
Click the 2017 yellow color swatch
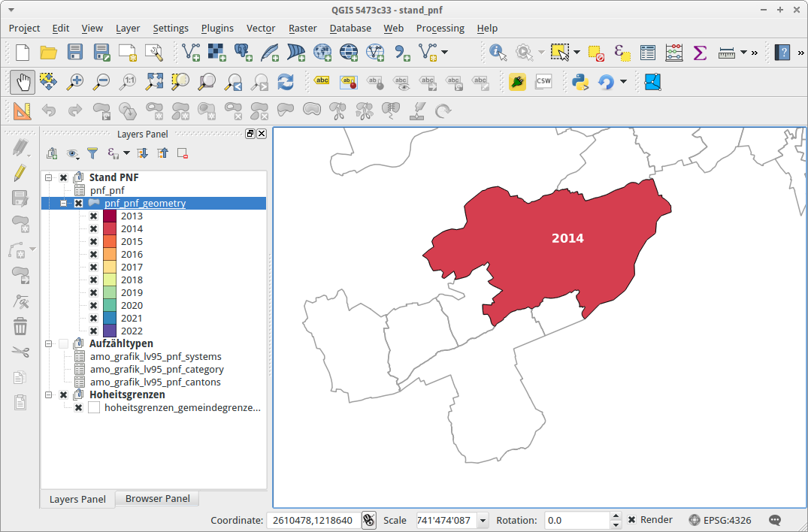[110, 268]
